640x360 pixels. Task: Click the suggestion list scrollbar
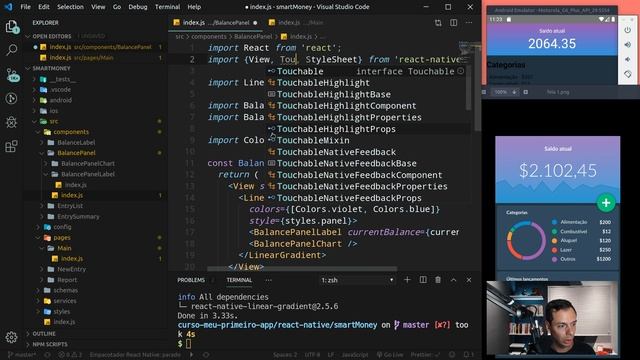(468, 88)
